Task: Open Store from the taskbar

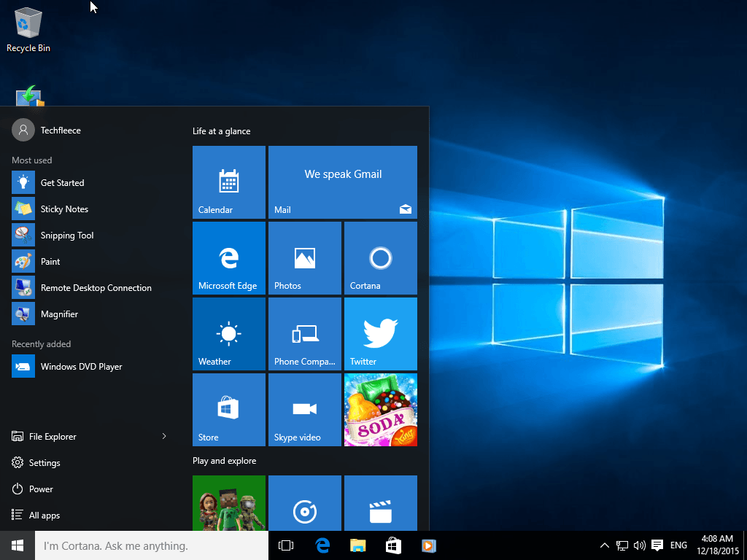Action: 393,545
